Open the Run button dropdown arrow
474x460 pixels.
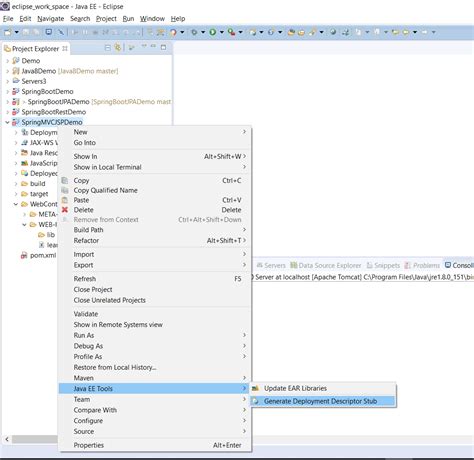pyautogui.click(x=221, y=32)
